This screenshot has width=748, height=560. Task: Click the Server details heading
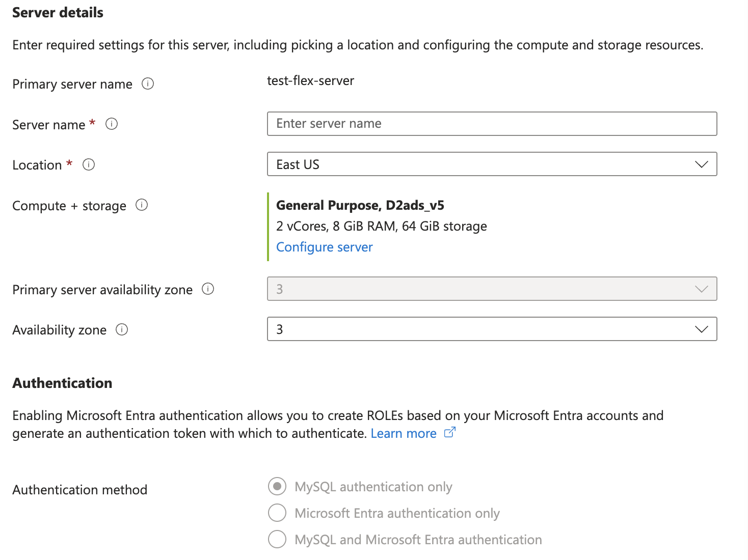58,13
